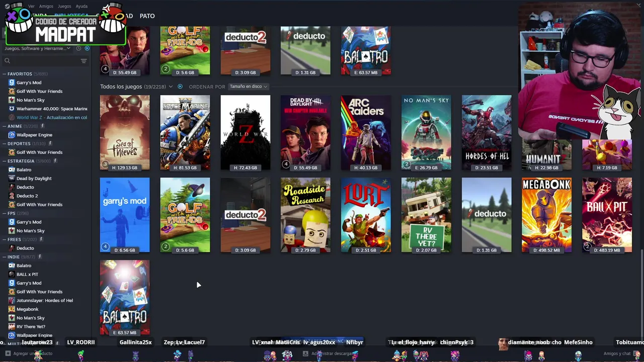
Task: Switch to the PATO profile tab
Action: point(147,16)
